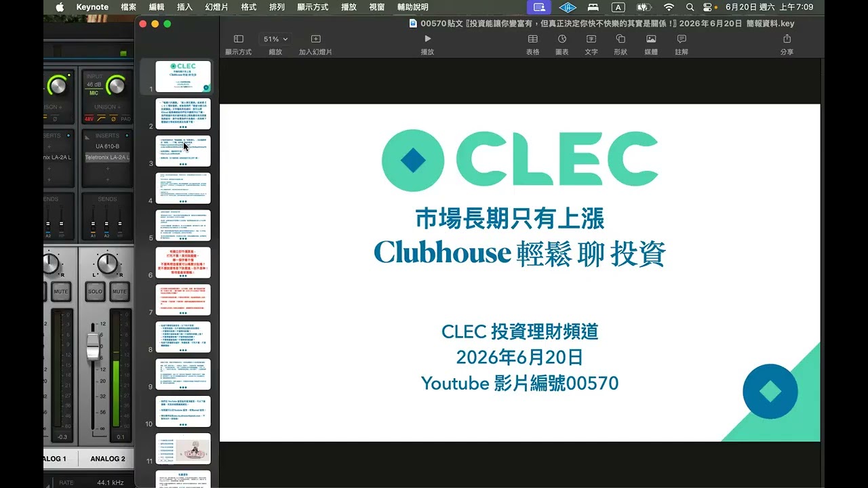868x488 pixels.
Task: Click the document title 00570貼文 in title bar
Action: [x=607, y=23]
